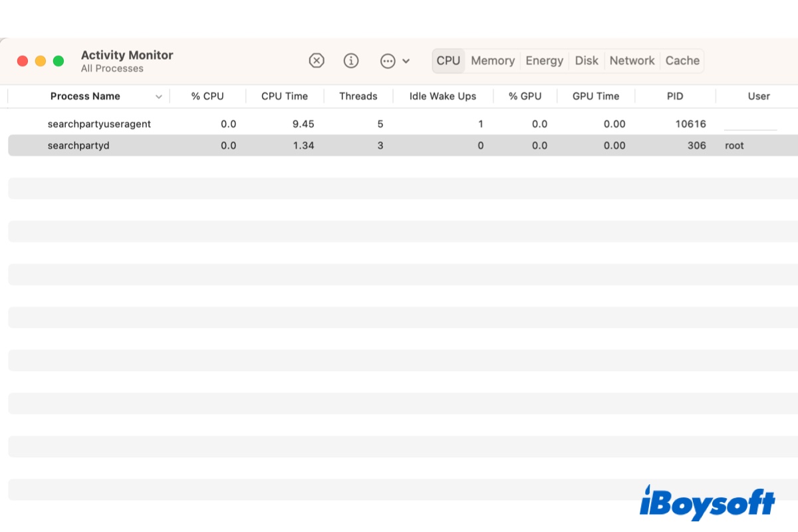Toggle sort arrow in Process Name header
798x532 pixels.
click(158, 96)
